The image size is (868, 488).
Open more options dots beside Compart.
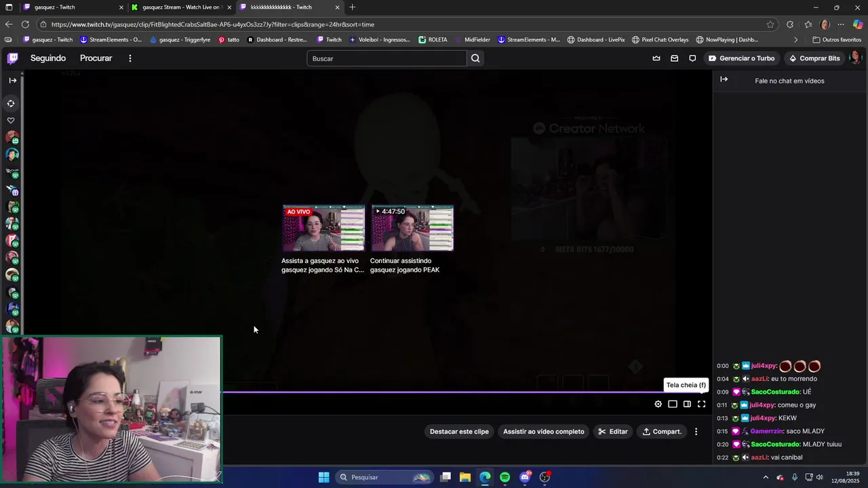point(696,432)
